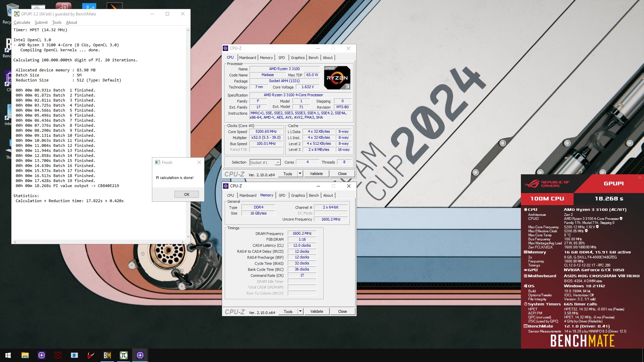Open Graphics tab in the lower CPU-Z
This screenshot has width=644, height=362.
[298, 195]
